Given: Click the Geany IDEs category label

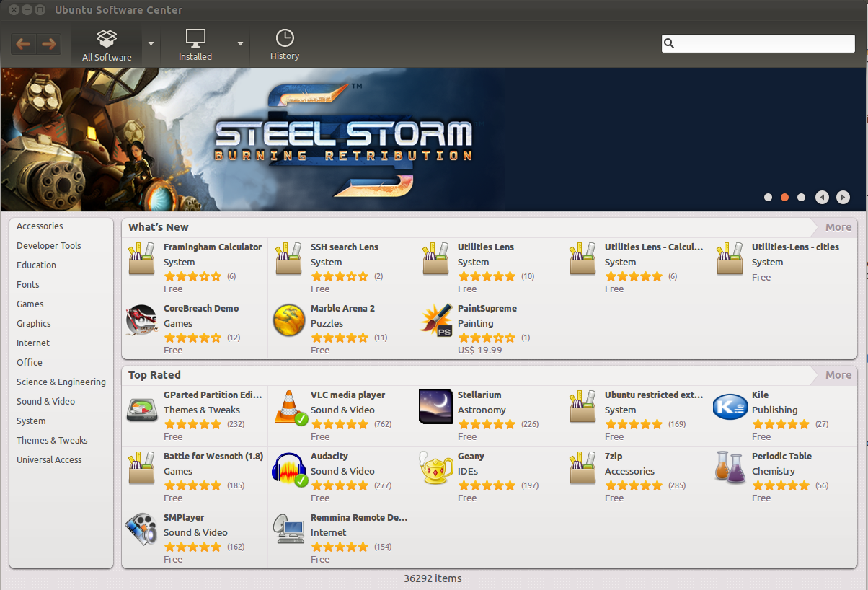Looking at the screenshot, I should click(468, 471).
